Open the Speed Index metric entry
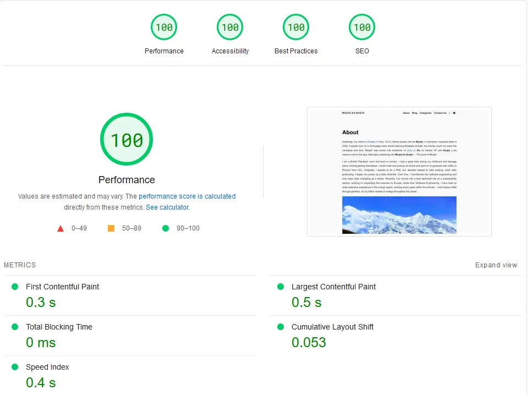The width and height of the screenshot is (532, 395). pos(48,367)
